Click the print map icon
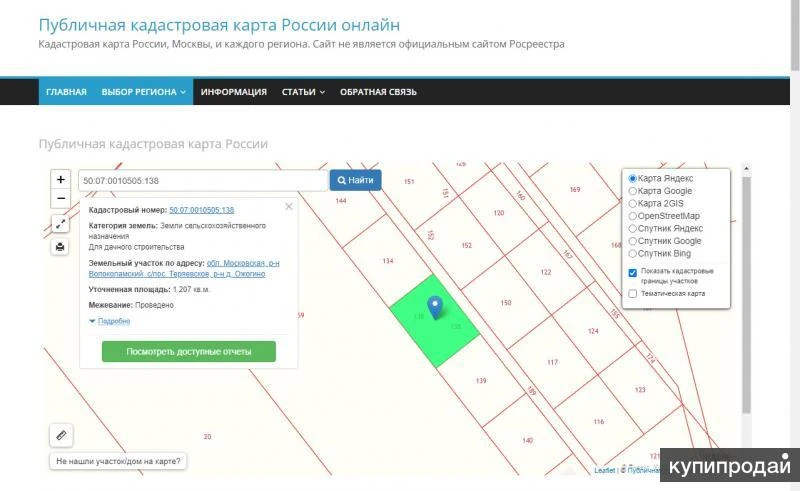 click(x=61, y=246)
